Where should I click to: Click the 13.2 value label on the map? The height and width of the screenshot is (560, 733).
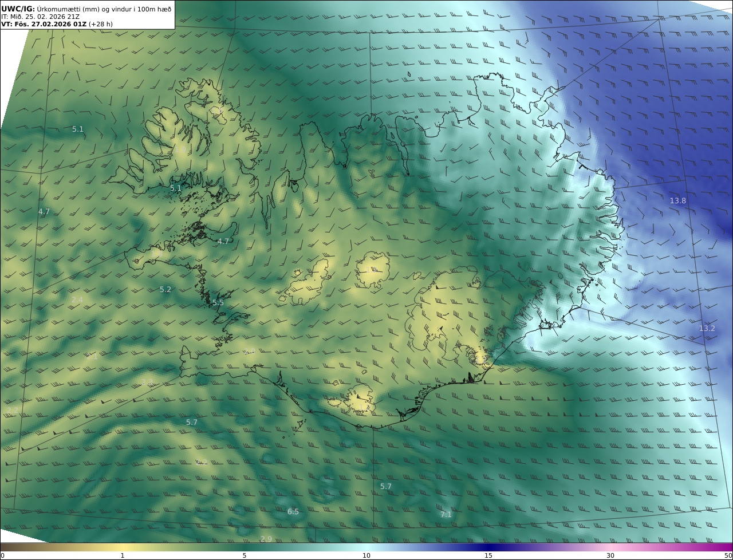point(707,328)
